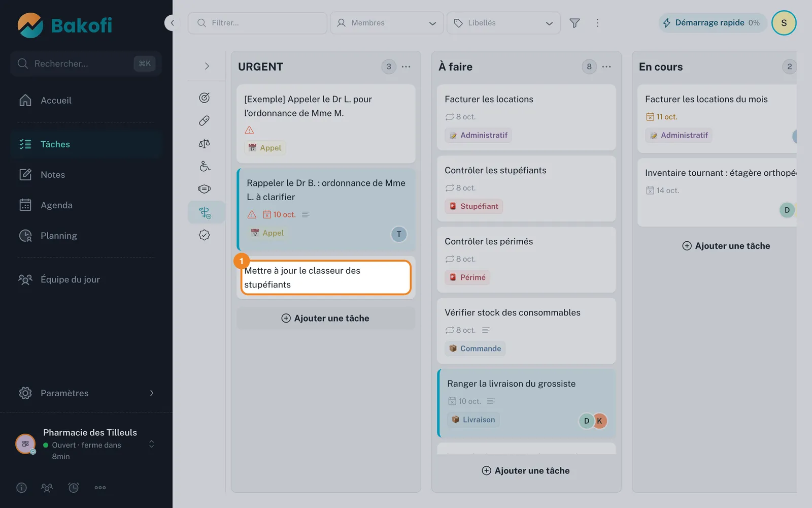Add a task in the En cours column

pos(726,246)
